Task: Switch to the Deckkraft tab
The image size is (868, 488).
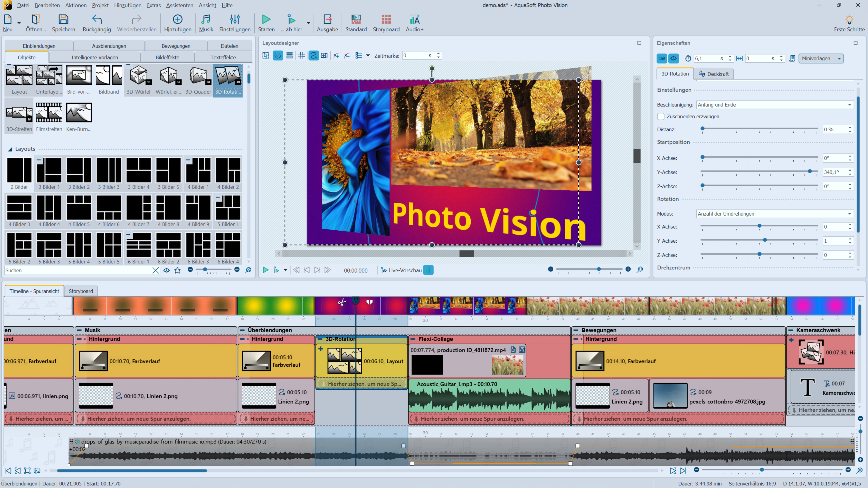Action: (714, 74)
